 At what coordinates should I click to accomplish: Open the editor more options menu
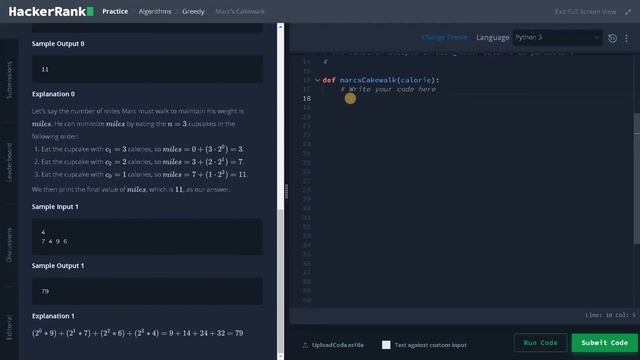627,38
